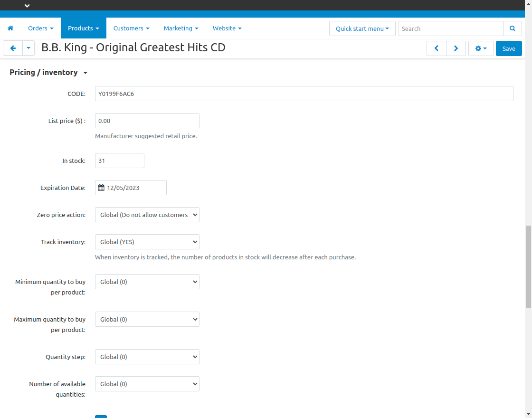
Task: Open the Marketing menu
Action: (x=181, y=28)
